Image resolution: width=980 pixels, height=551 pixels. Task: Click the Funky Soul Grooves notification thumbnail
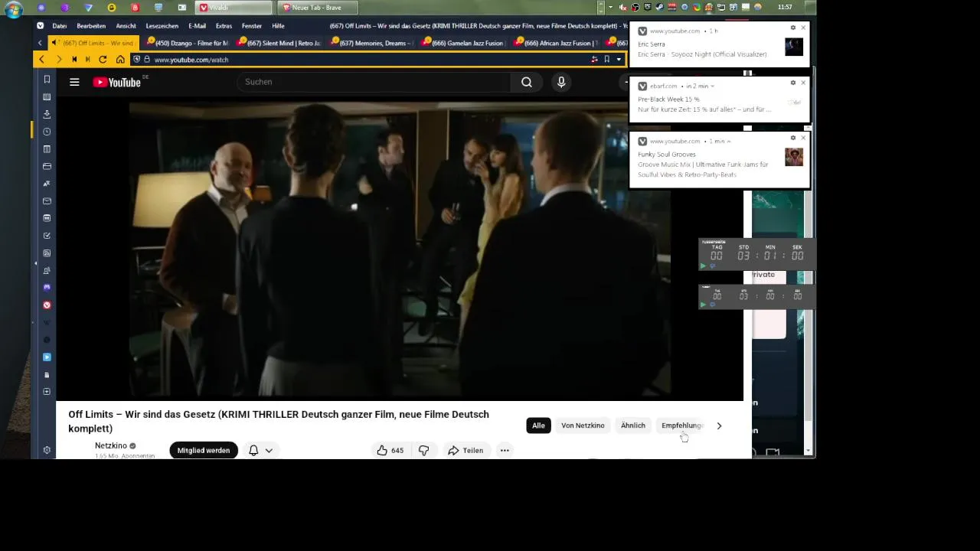pos(794,157)
